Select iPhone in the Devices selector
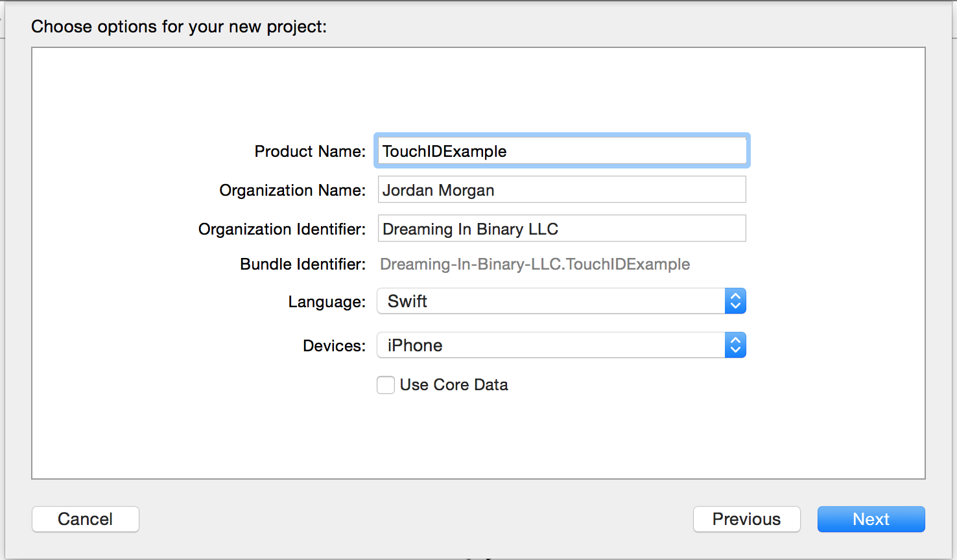 414,345
